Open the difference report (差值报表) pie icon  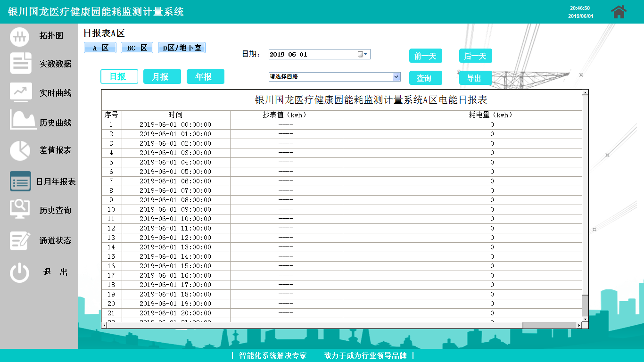pyautogui.click(x=20, y=150)
